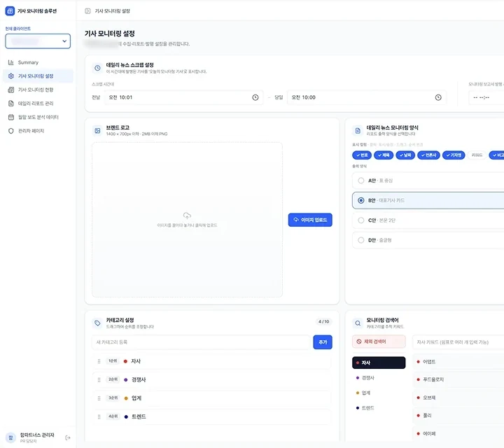Click the clock icon of 데일리 뉴스 스크랩 설정
Image resolution: width=504 pixels, height=448 pixels.
coord(97,68)
